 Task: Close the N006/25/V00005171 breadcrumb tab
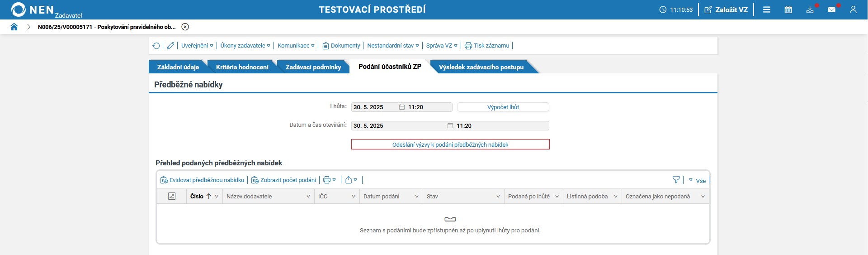click(185, 27)
